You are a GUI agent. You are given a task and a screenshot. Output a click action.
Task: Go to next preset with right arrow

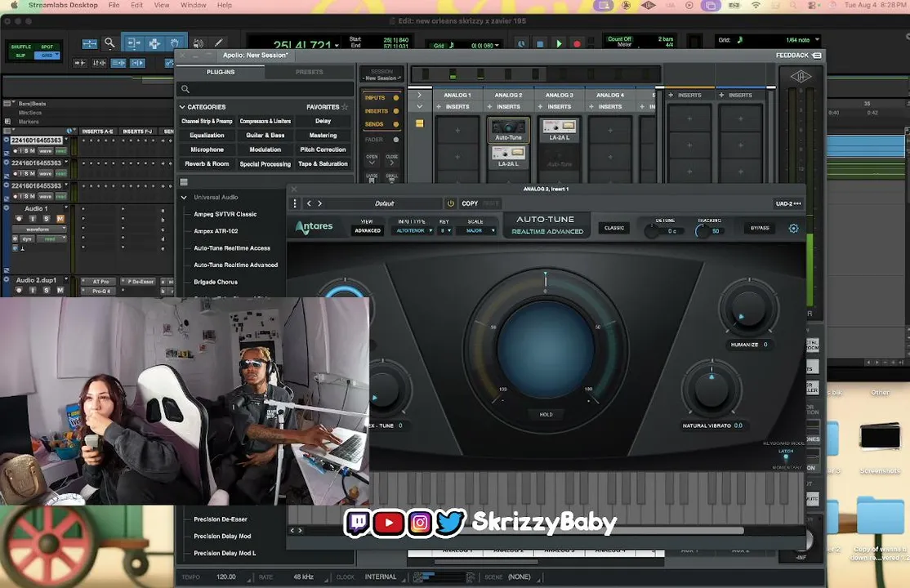pos(319,203)
